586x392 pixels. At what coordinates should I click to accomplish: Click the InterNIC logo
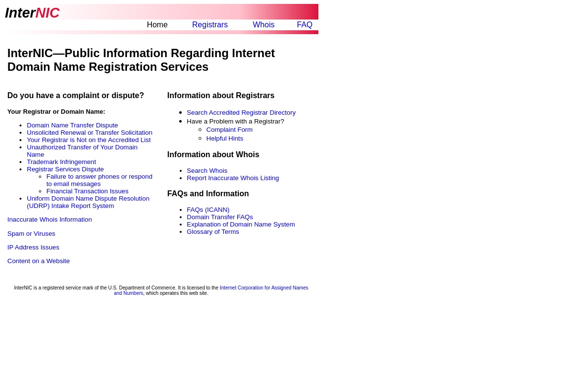(x=32, y=13)
